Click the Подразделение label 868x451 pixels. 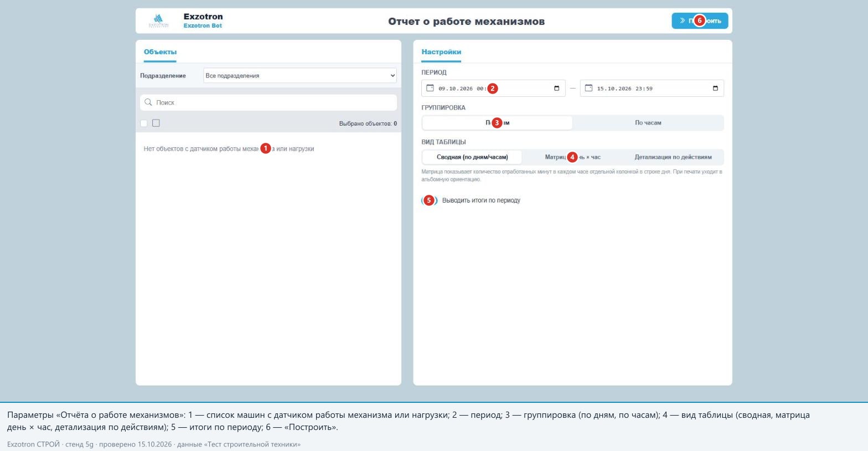tap(163, 76)
